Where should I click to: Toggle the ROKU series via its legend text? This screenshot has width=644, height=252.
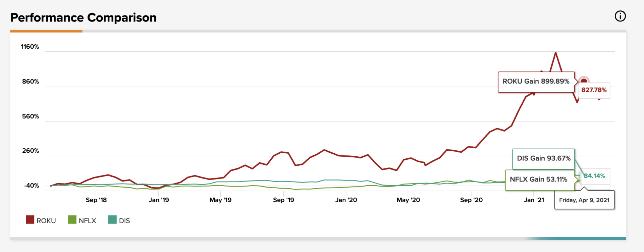[46, 221]
